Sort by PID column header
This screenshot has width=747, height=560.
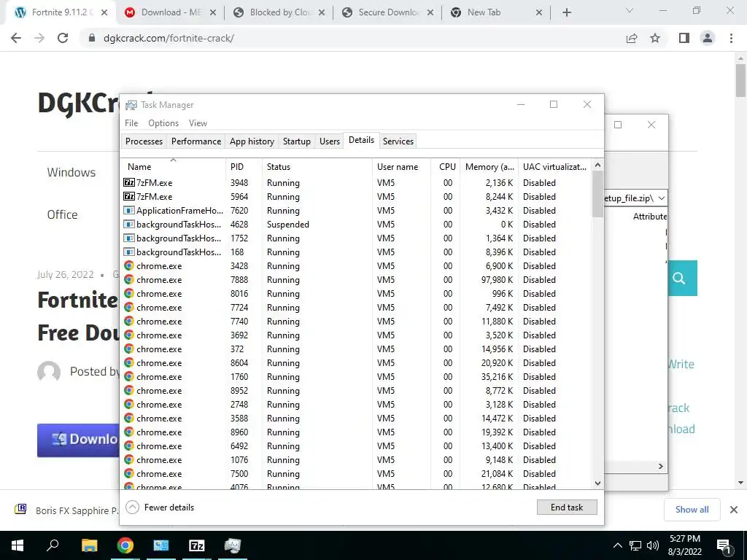[x=244, y=167]
